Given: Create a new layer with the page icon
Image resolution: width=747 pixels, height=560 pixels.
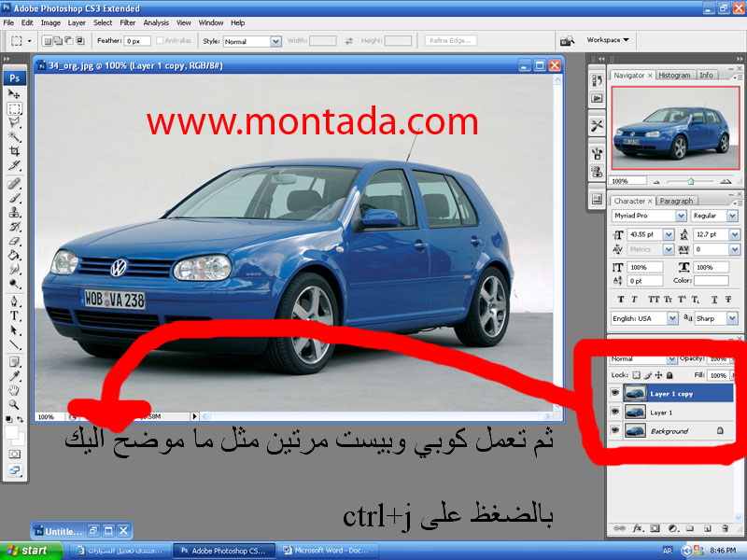Looking at the screenshot, I should (x=707, y=529).
